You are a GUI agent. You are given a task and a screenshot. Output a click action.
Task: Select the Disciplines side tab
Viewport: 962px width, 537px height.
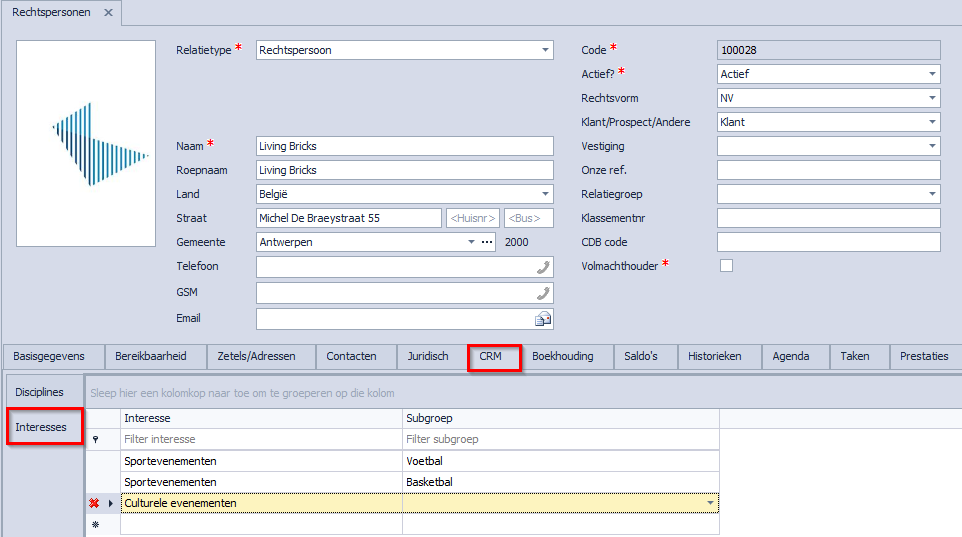coord(40,392)
